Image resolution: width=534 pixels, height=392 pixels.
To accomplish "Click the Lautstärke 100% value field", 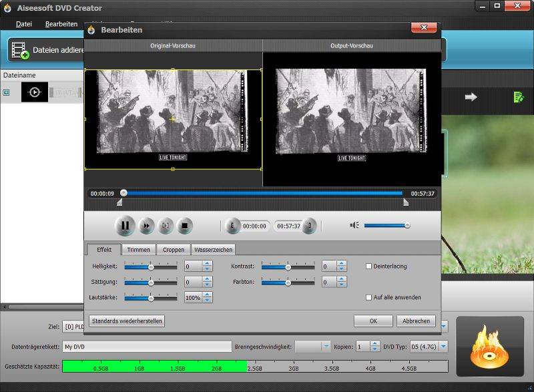I will 194,298.
